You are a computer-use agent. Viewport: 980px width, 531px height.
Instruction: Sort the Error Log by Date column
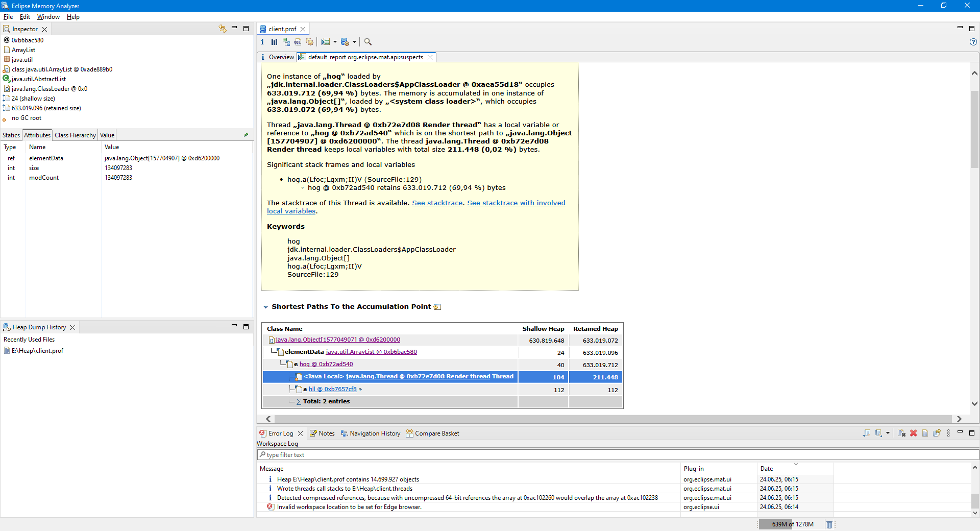point(795,469)
